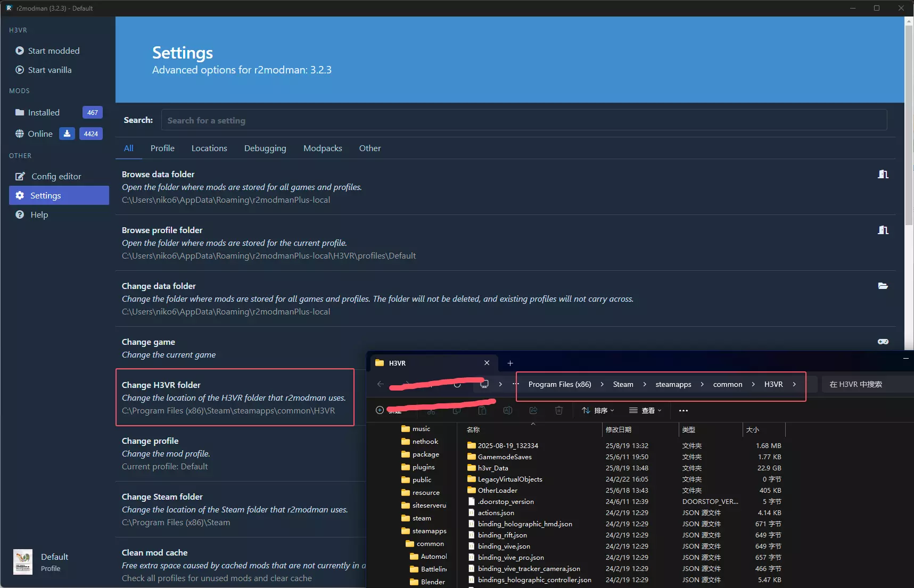
Task: Click the door icon for Browse data folder
Action: point(883,174)
